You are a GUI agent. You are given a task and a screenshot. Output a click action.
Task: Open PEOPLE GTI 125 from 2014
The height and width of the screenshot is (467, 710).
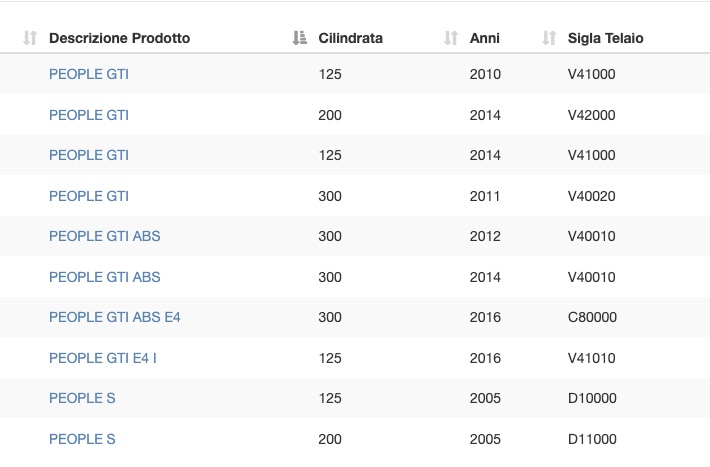coord(89,155)
